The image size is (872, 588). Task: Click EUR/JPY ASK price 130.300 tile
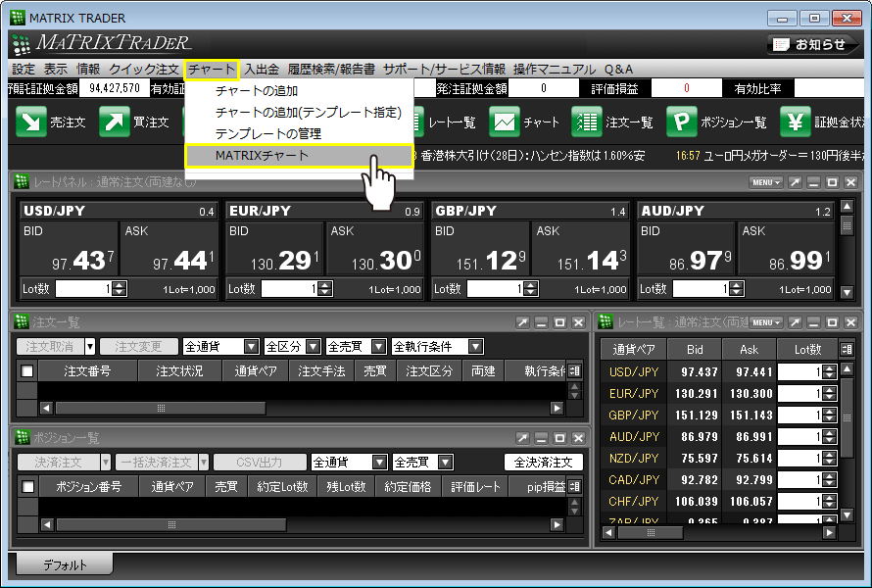tap(375, 249)
